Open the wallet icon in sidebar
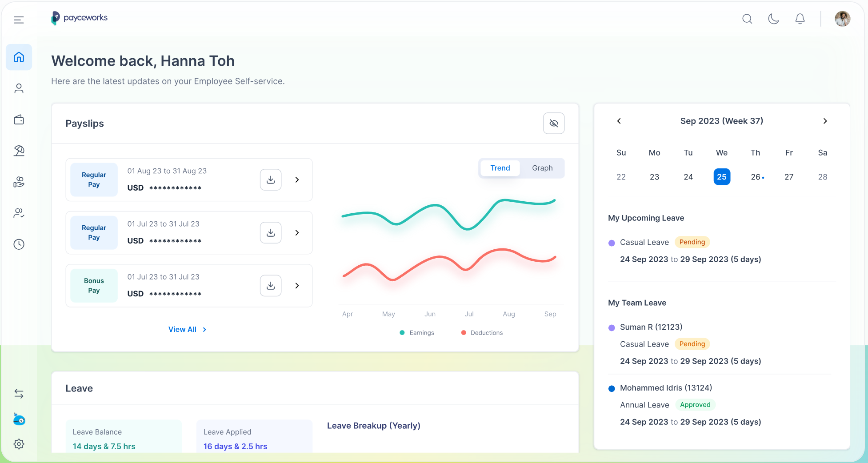868x463 pixels. (x=19, y=120)
